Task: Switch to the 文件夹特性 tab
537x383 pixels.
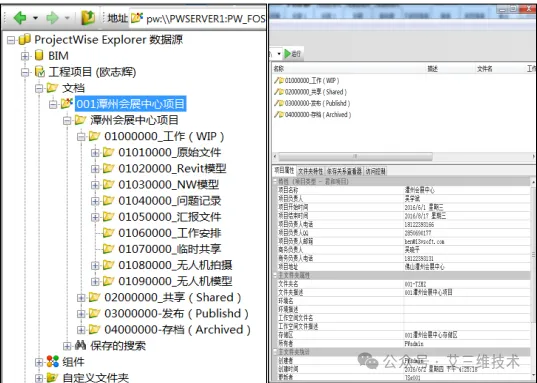Action: [x=310, y=171]
